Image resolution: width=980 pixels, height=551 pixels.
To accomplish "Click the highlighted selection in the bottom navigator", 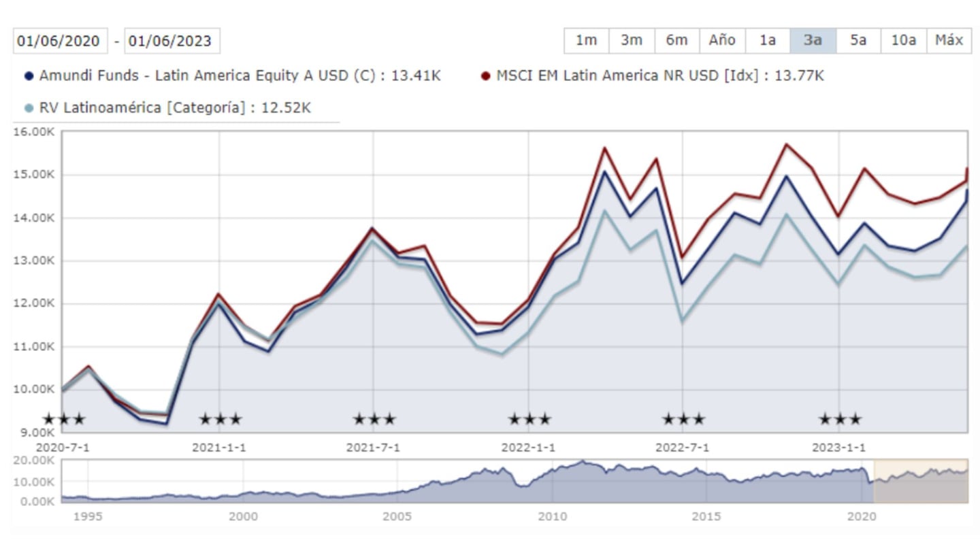I will [x=922, y=480].
